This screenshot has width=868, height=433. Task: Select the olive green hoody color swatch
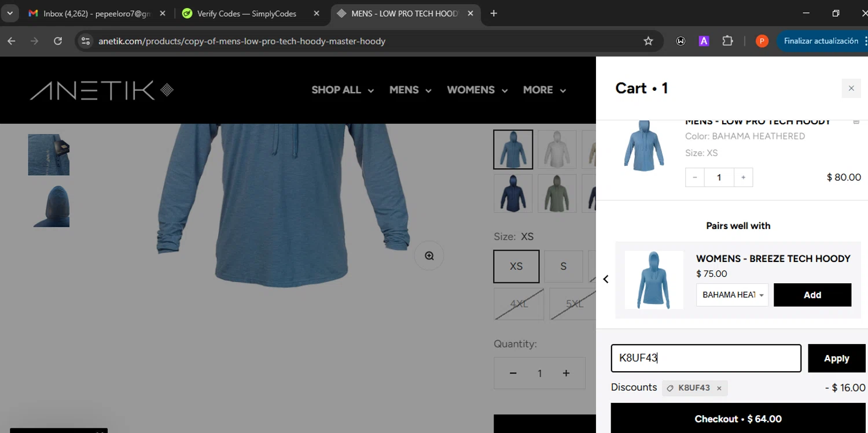[x=557, y=194]
